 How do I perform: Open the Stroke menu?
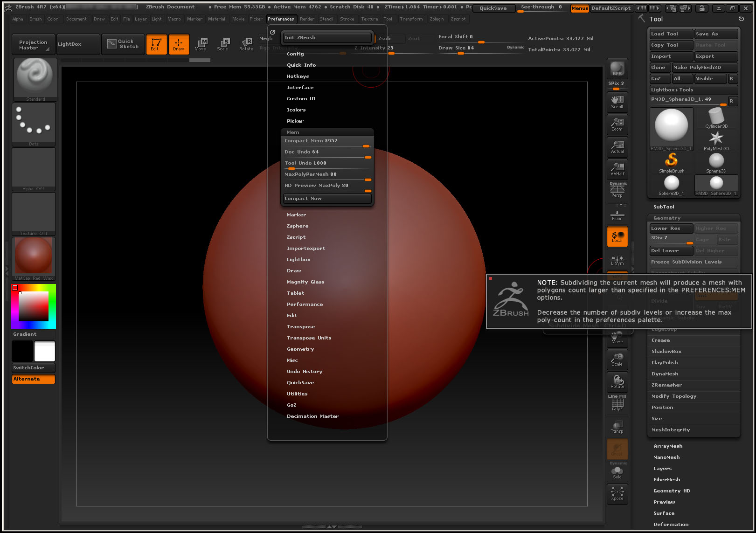tap(347, 19)
